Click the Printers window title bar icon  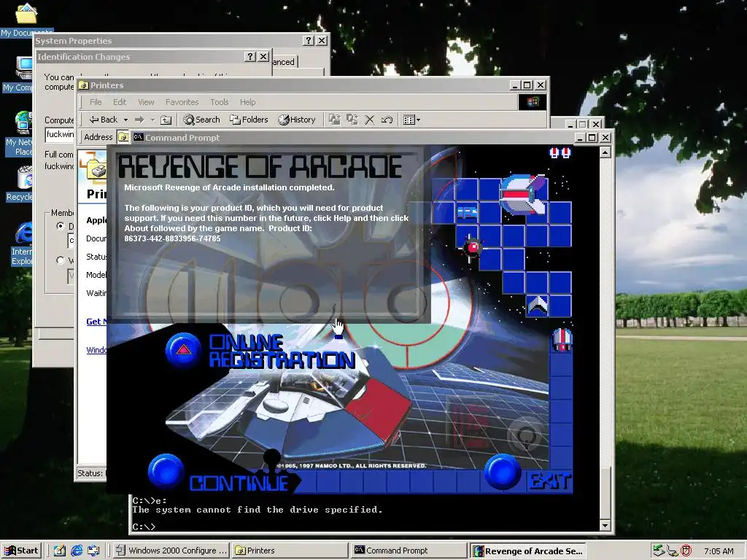pyautogui.click(x=84, y=85)
